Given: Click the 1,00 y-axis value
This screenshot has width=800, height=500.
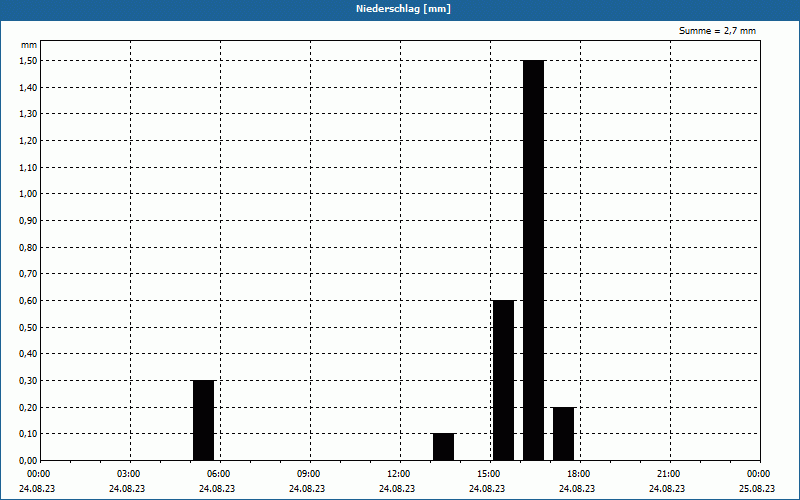Looking at the screenshot, I should pyautogui.click(x=28, y=194).
